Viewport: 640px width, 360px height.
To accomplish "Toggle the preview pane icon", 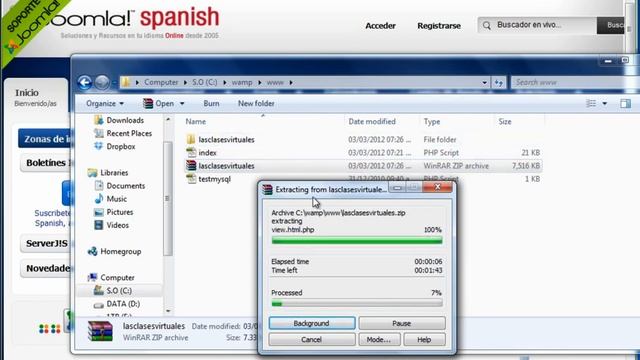I will (x=625, y=104).
